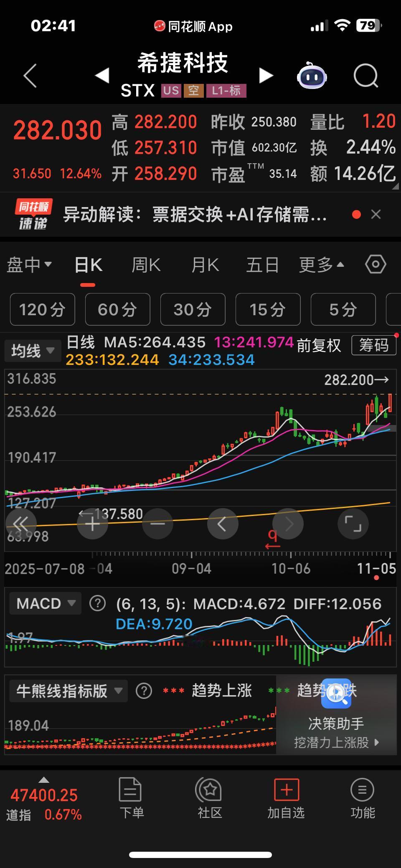
Task: Tap the 市值 602.30亿 value
Action: [x=274, y=148]
